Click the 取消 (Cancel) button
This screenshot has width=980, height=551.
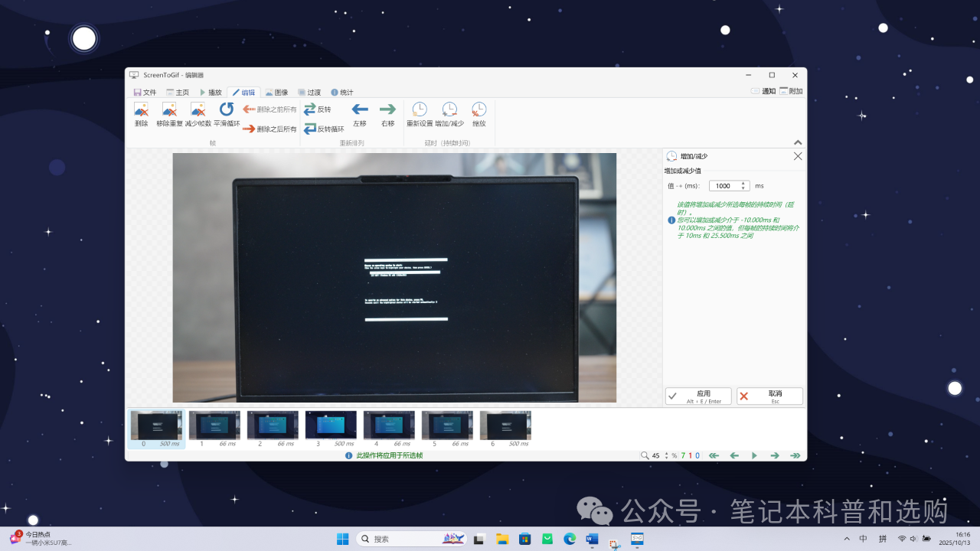(x=769, y=396)
